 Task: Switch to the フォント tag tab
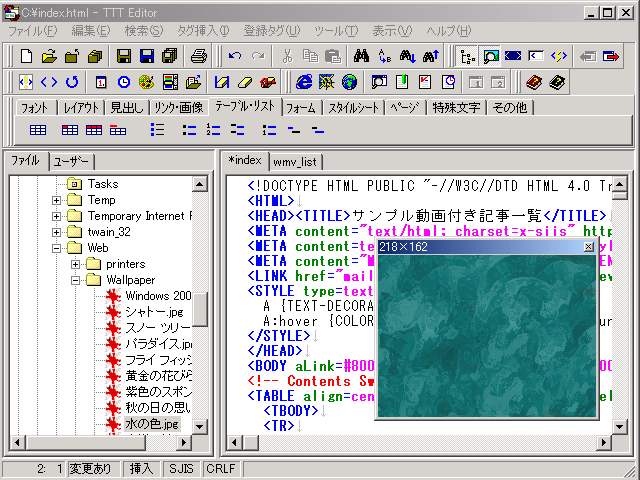pos(35,108)
